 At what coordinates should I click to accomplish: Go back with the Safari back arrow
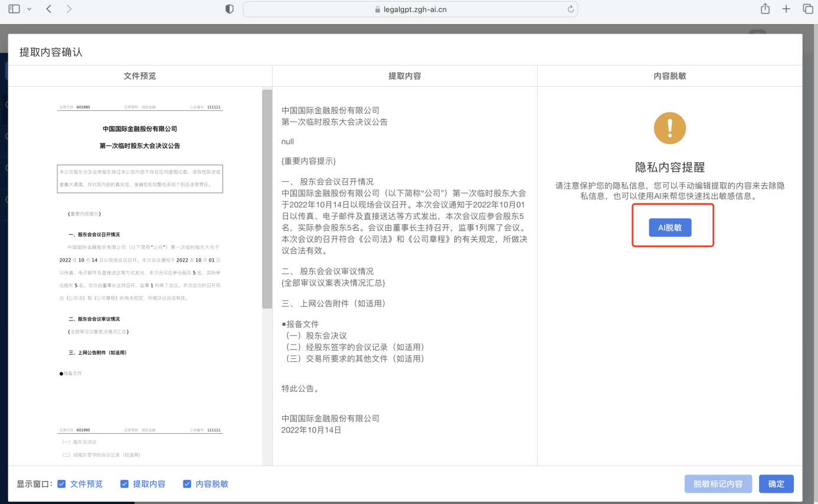click(49, 9)
